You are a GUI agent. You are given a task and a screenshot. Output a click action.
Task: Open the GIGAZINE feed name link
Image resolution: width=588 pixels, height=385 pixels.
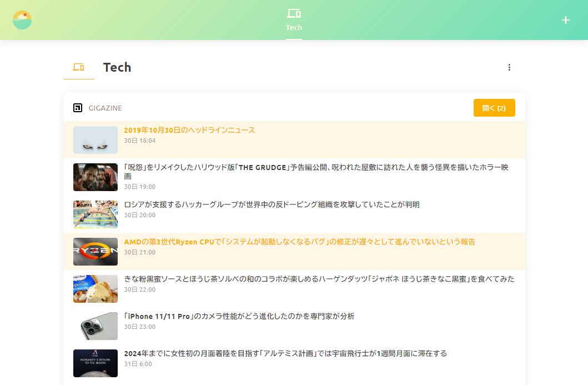coord(105,108)
